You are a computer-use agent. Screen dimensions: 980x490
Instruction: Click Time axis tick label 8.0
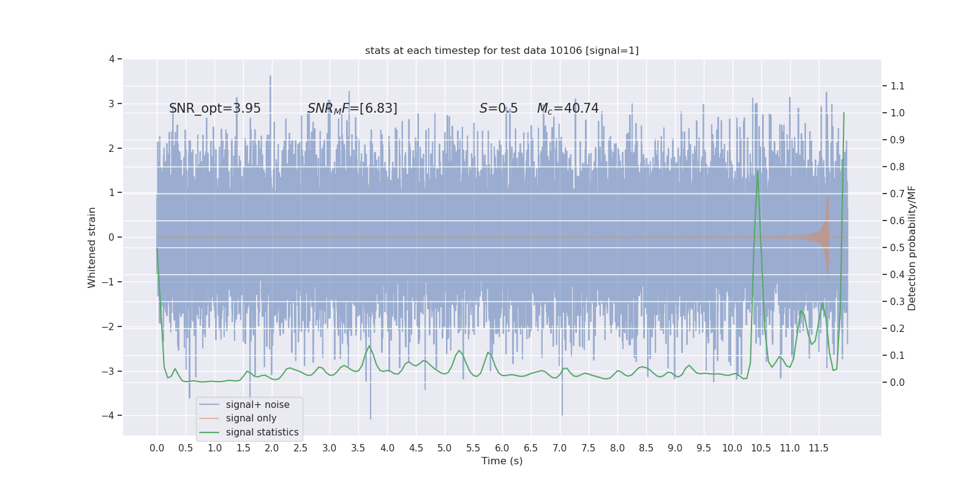(617, 448)
